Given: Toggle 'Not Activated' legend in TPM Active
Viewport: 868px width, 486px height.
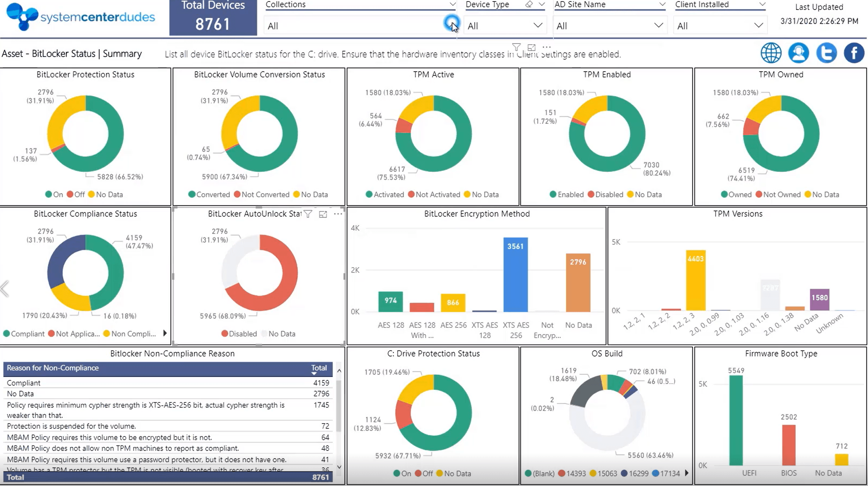Looking at the screenshot, I should click(434, 195).
